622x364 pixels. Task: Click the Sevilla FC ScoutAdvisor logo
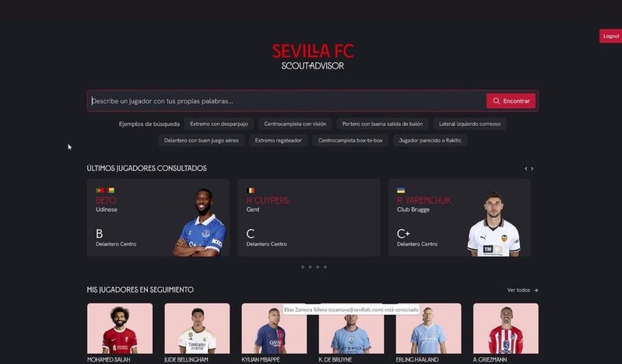click(313, 57)
